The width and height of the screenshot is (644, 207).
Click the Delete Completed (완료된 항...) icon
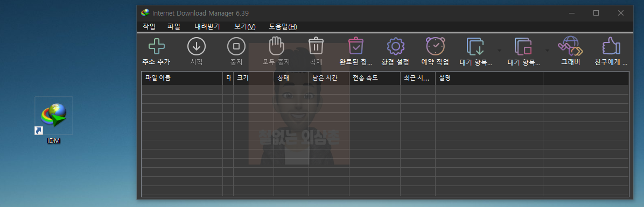click(356, 46)
